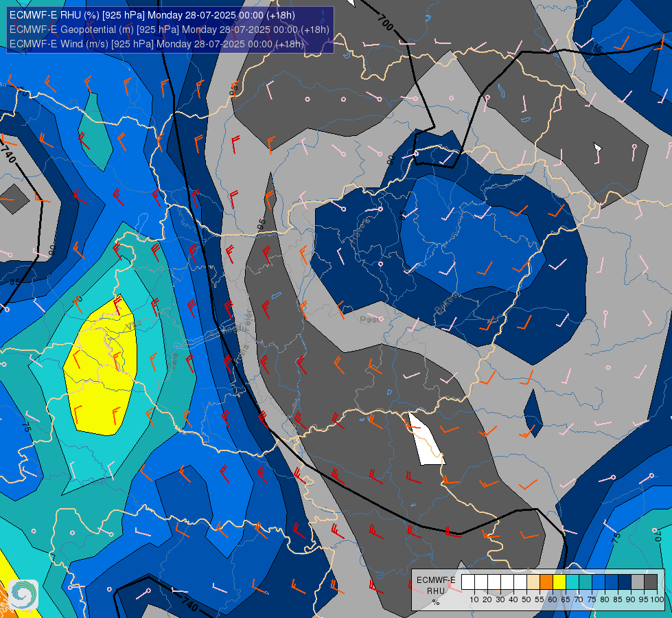The height and width of the screenshot is (618, 672).
Task: Select the ECMWF-E Wind (m/s) title line
Action: click(157, 44)
